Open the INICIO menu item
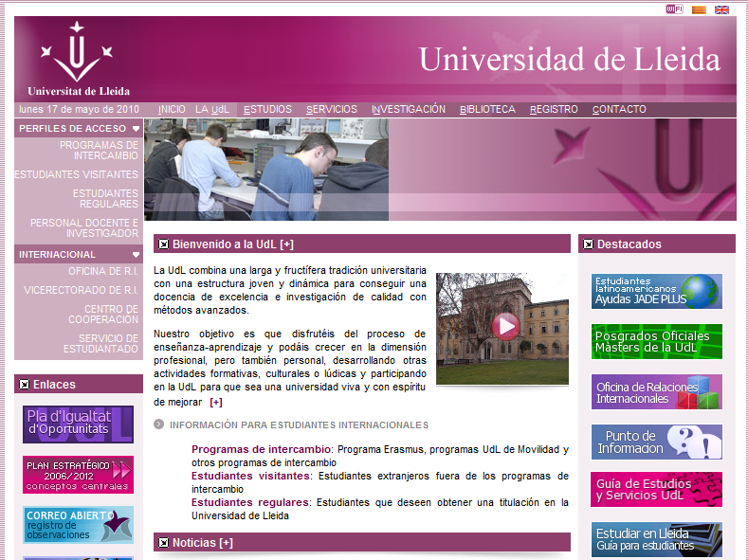Image resolution: width=748 pixels, height=560 pixels. click(x=172, y=109)
